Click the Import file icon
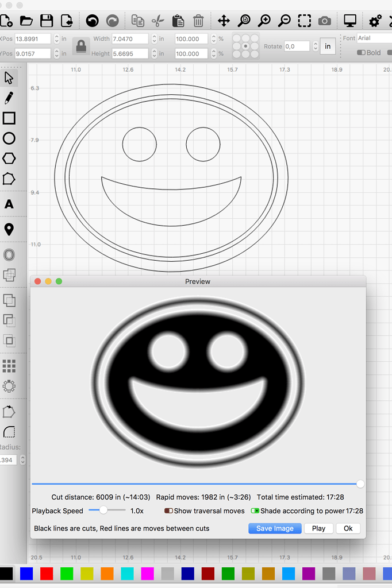 [x=67, y=21]
